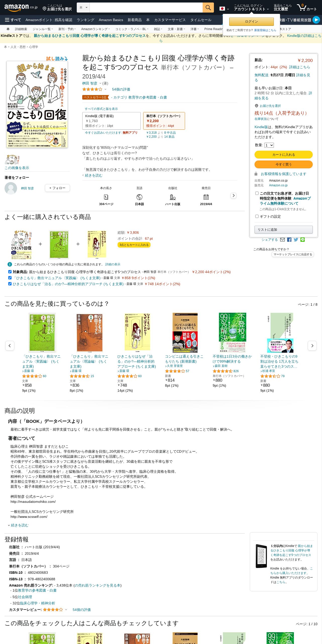The image size is (322, 644).
Task: Uncheck the 「ひきこもり」救出マニュアル bundle checkbox
Action: click(x=10, y=278)
